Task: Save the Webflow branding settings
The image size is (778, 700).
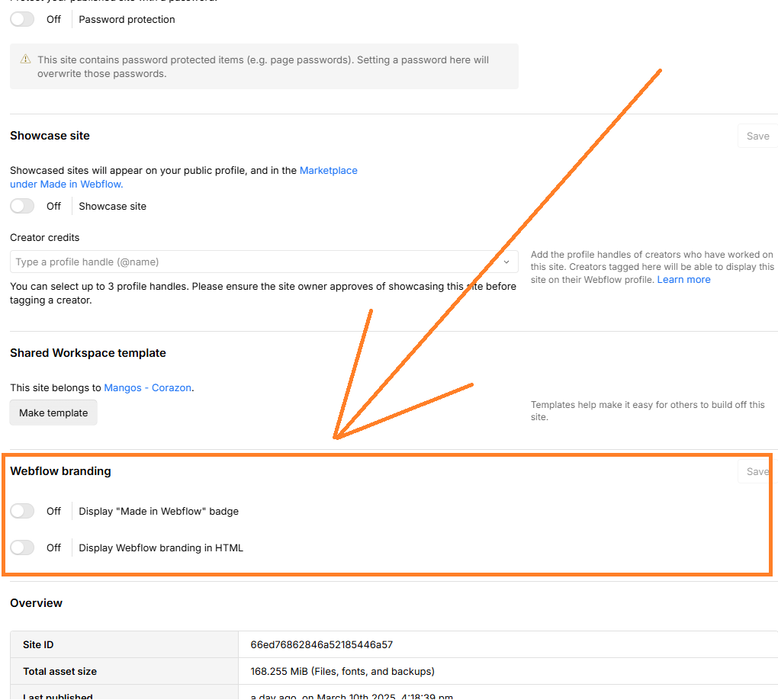Action: pyautogui.click(x=757, y=471)
